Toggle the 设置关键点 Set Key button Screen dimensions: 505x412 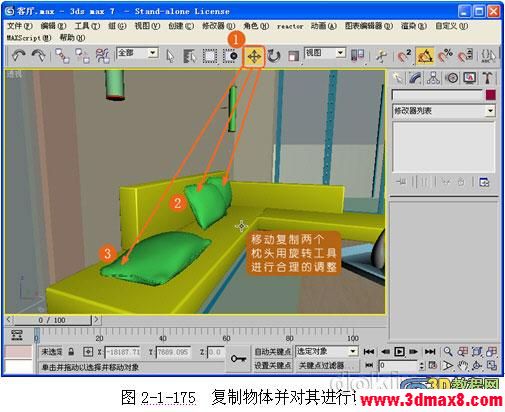(x=273, y=365)
